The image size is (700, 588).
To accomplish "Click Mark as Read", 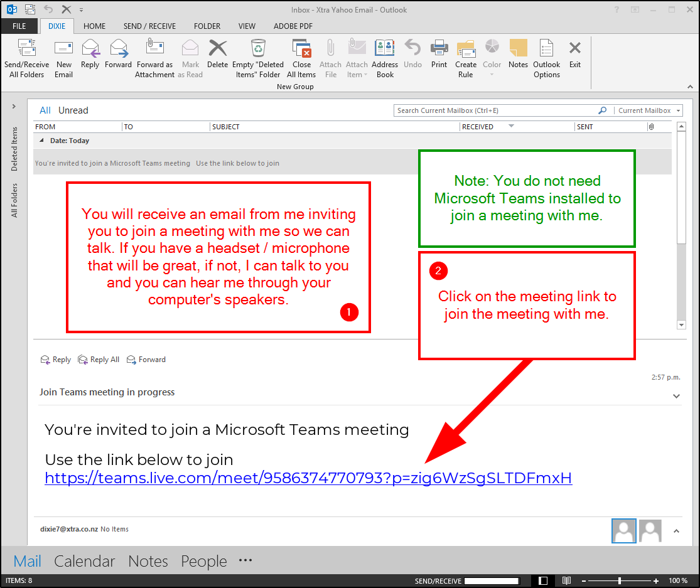I will 190,58.
